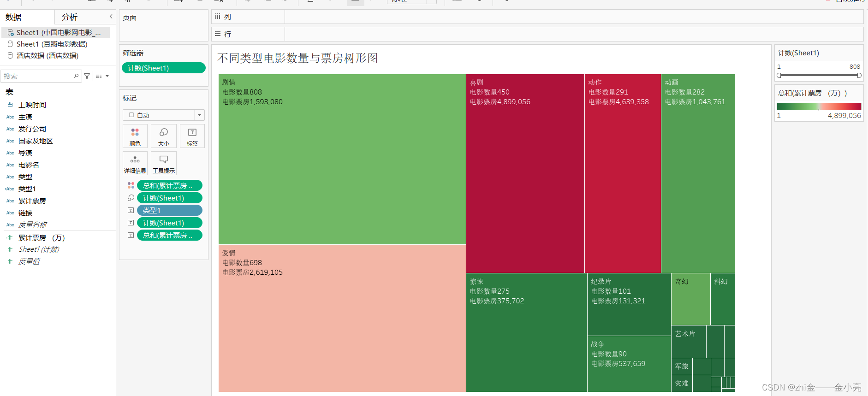Select the 剧情 treemap block

pos(342,159)
